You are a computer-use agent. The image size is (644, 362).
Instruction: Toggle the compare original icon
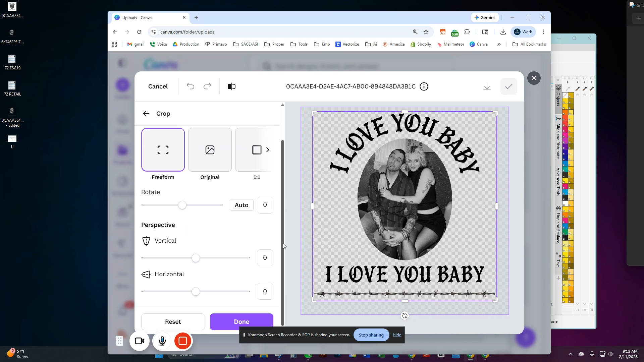tap(231, 86)
